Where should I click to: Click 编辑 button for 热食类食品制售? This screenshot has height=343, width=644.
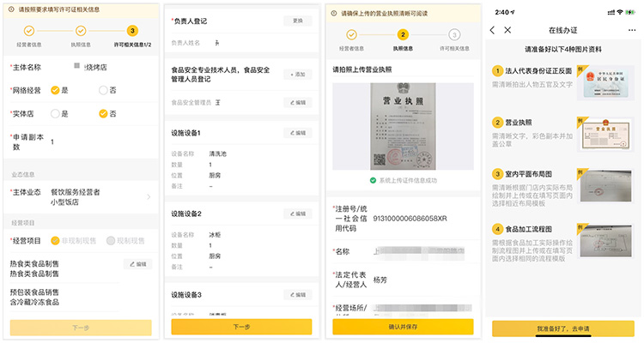tap(137, 264)
